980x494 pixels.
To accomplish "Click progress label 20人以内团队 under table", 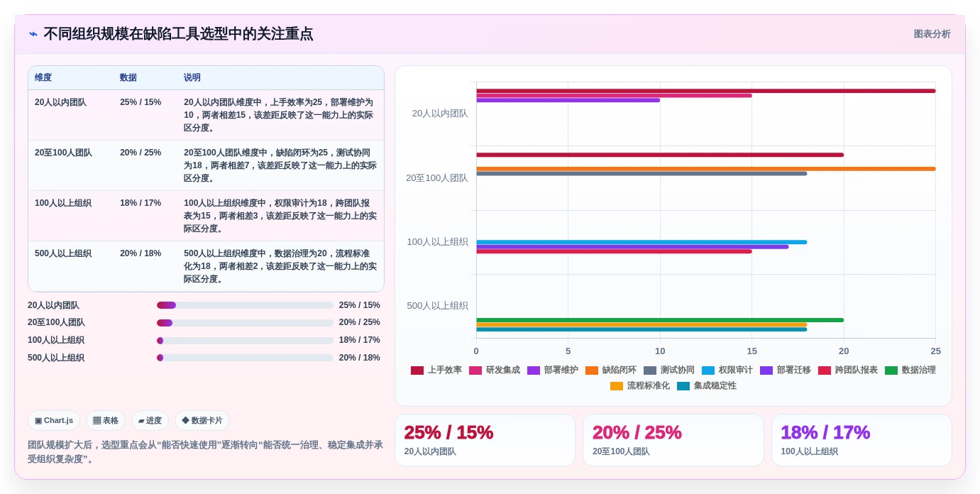I will point(53,305).
